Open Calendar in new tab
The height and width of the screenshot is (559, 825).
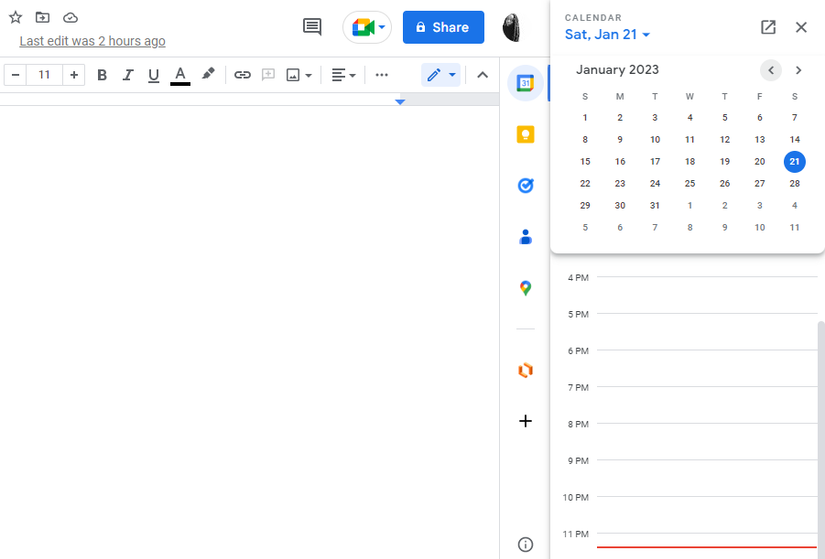768,27
